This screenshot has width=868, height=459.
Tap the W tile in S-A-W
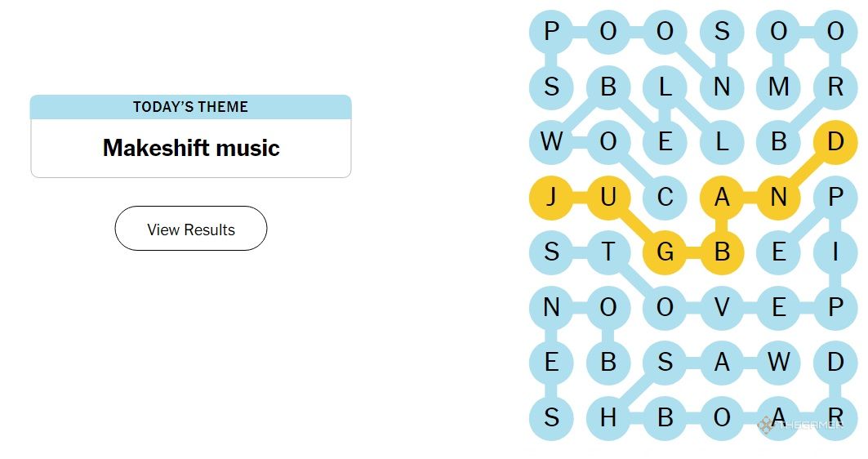point(778,362)
